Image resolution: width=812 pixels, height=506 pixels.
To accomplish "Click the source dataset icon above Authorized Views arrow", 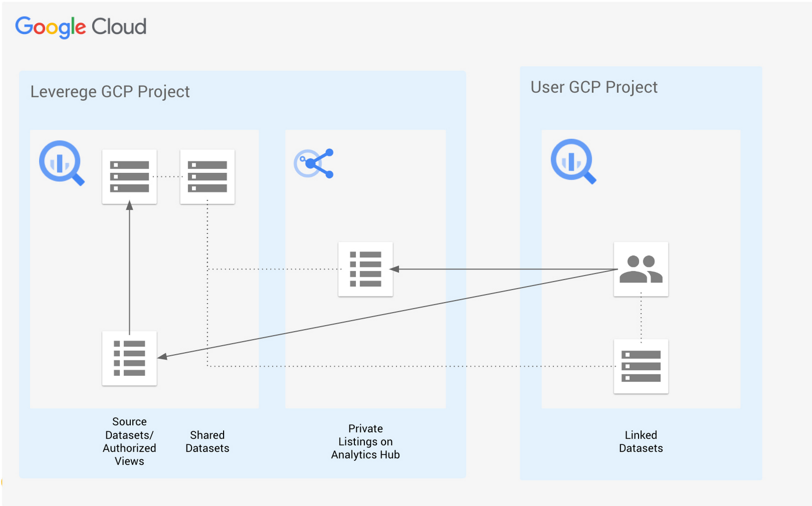I will (x=129, y=177).
